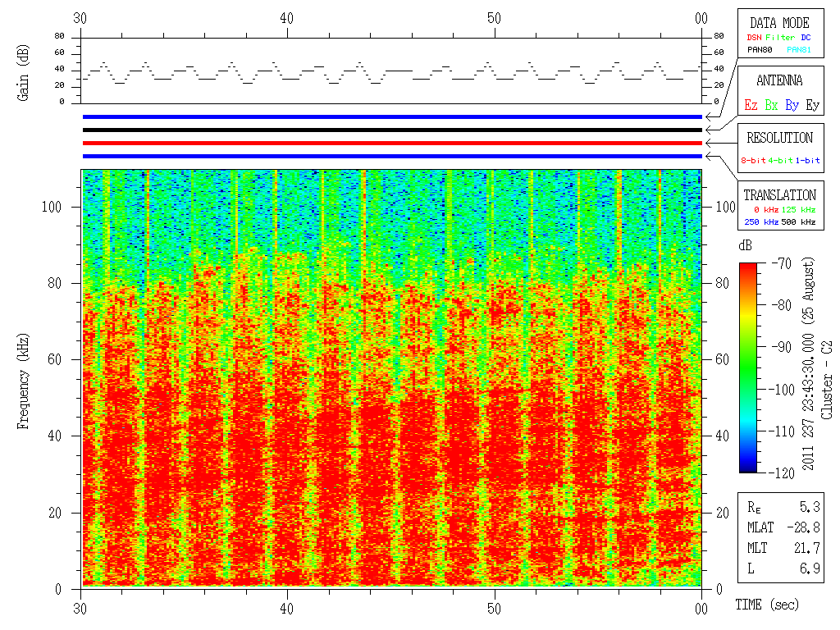This screenshot has height=630, width=840.
Task: Click the green Bx antenna label
Action: (771, 105)
